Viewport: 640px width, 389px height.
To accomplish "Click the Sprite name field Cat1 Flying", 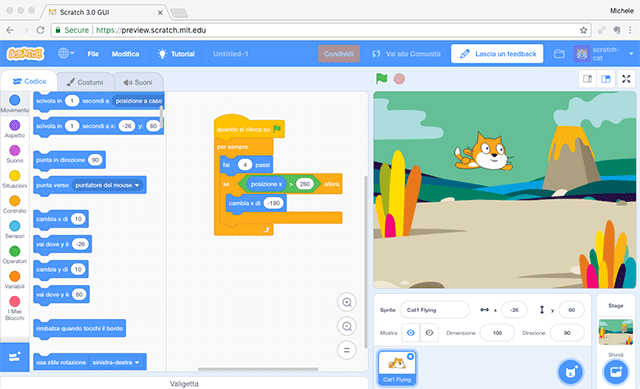I will pos(435,310).
